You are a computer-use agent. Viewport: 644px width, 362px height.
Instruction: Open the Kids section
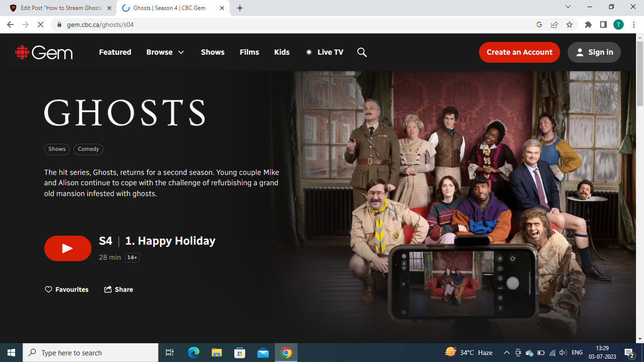(282, 52)
